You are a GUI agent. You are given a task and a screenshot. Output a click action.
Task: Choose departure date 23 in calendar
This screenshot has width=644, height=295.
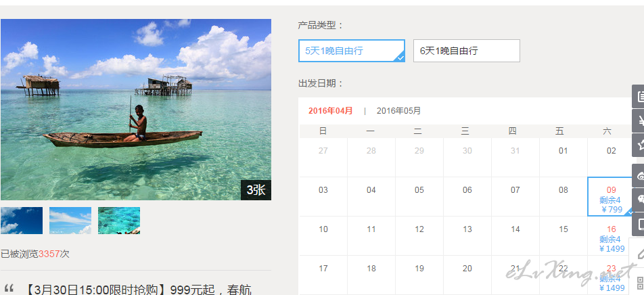[611, 275]
